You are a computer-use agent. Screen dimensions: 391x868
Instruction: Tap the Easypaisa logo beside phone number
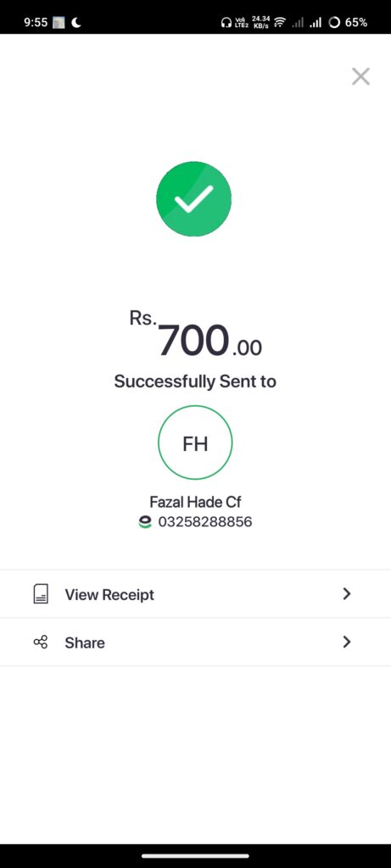pyautogui.click(x=145, y=522)
